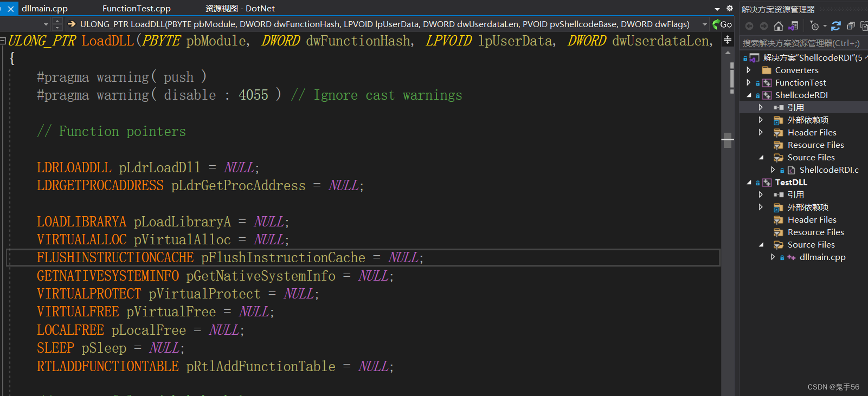
Task: Switch views with the solution/folder view icon
Action: point(794,26)
